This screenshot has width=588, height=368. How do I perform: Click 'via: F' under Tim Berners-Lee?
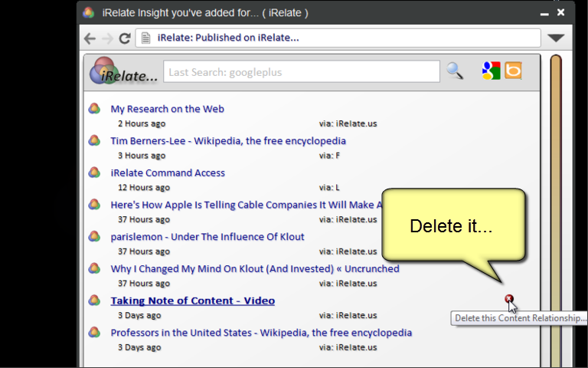pos(329,156)
